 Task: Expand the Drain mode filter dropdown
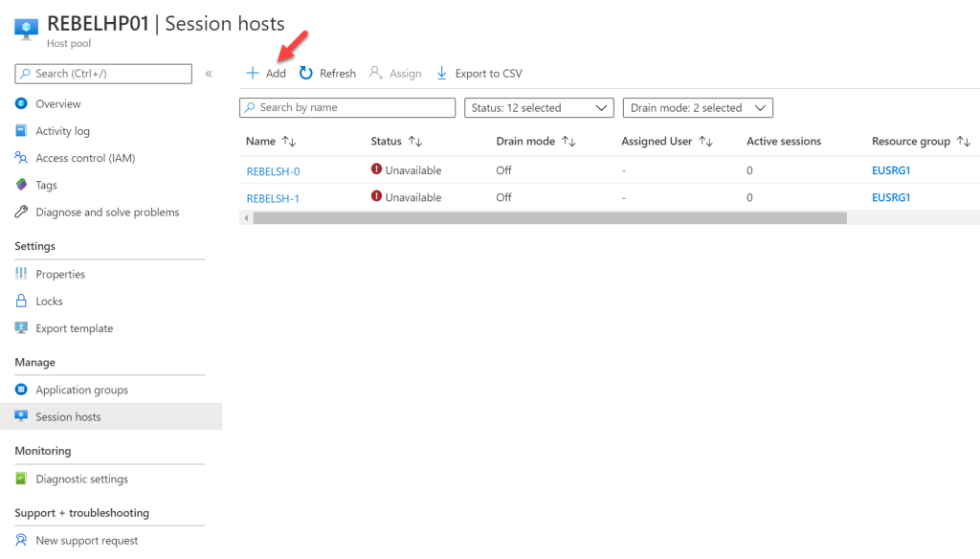pyautogui.click(x=697, y=107)
